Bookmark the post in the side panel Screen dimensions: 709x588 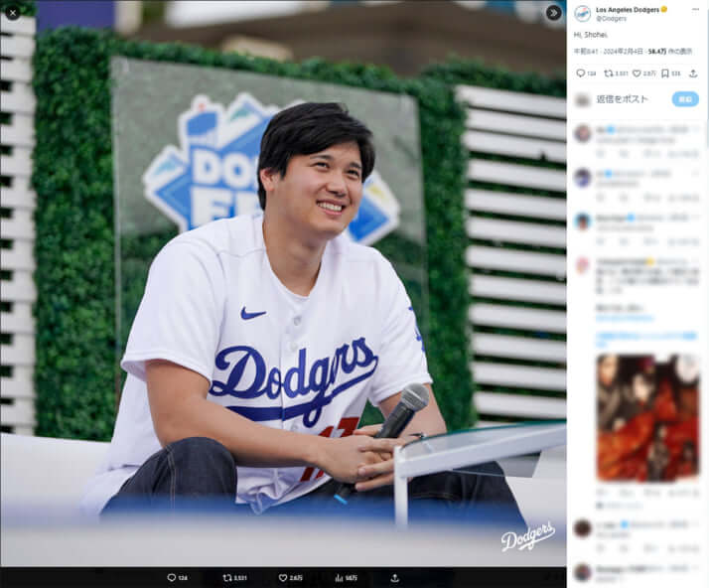[x=665, y=73]
